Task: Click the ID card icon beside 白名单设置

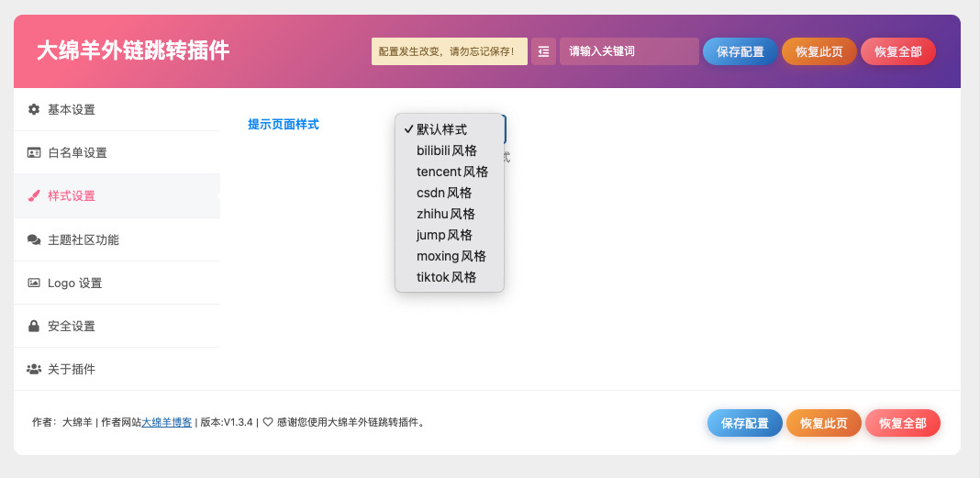Action: pos(34,152)
